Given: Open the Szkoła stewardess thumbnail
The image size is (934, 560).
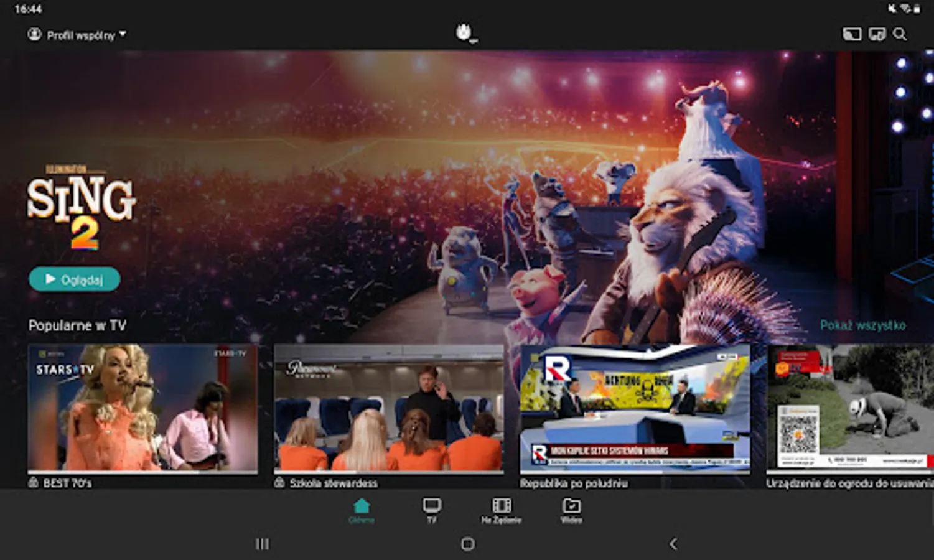Looking at the screenshot, I should coord(389,409).
